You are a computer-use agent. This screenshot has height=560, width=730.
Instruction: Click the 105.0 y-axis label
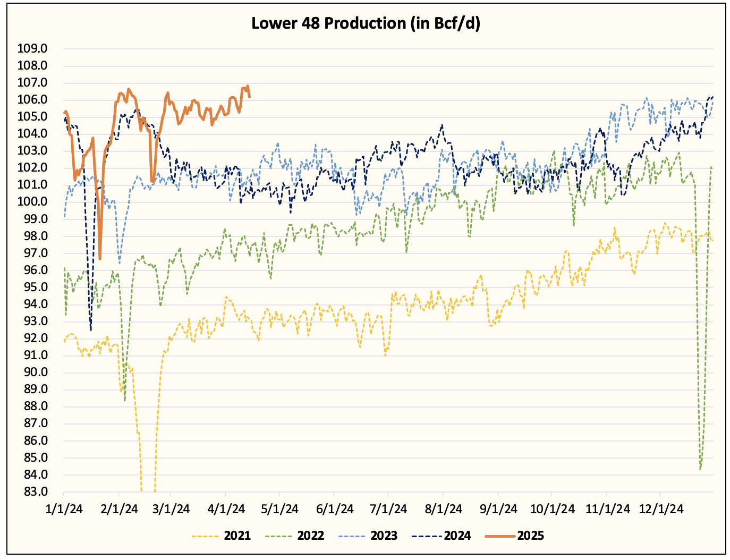coord(32,116)
